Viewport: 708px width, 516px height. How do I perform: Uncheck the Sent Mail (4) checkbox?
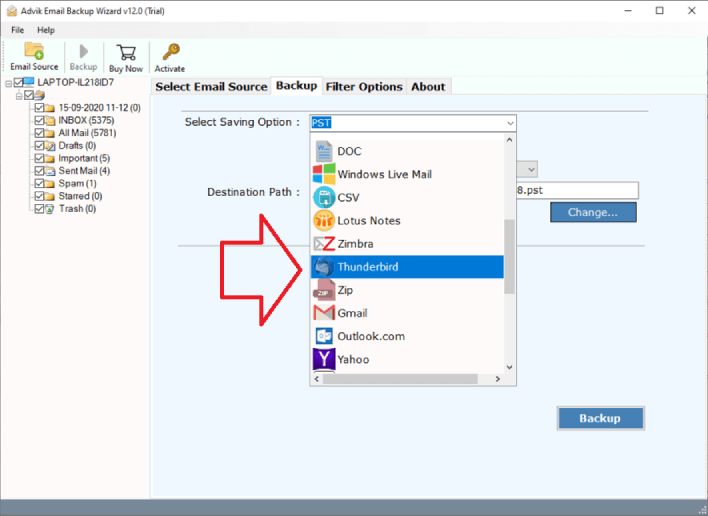39,171
